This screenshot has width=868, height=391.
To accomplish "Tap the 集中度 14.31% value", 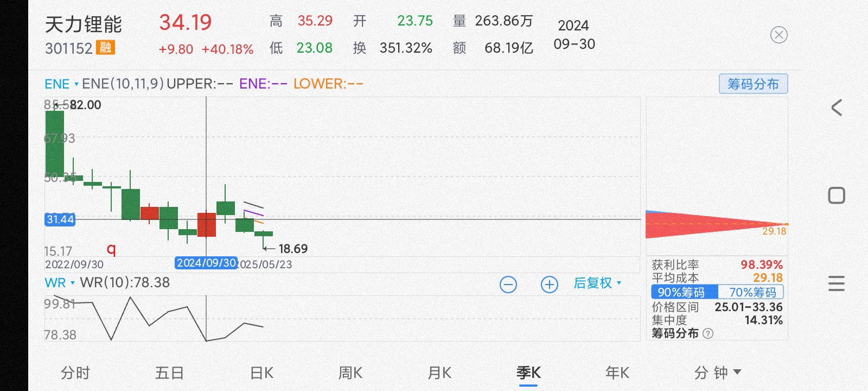I will point(763,320).
